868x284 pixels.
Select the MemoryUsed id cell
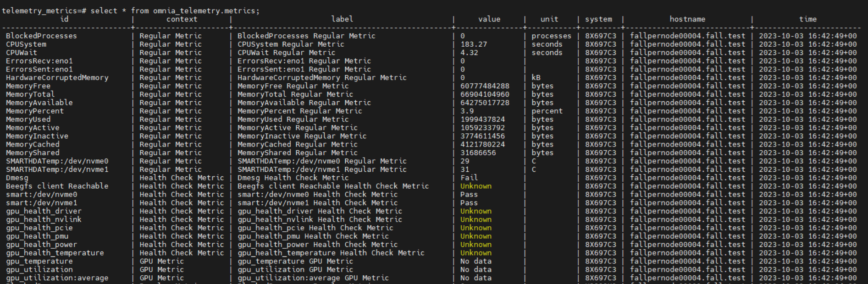click(x=28, y=119)
